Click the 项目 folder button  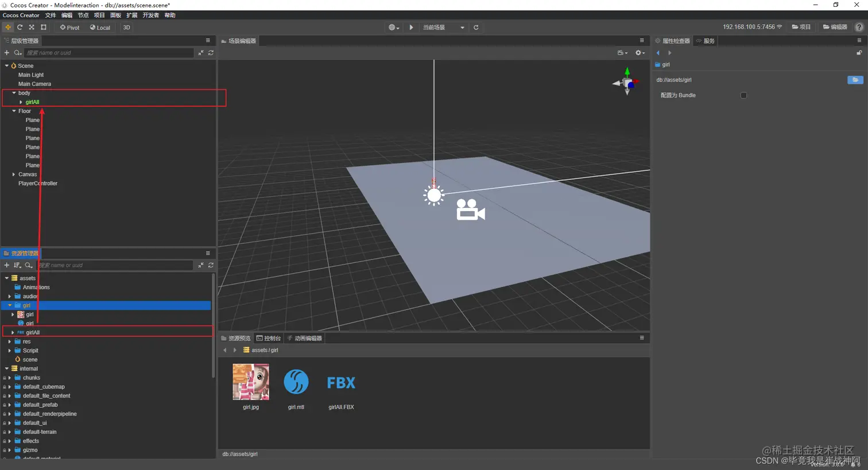pyautogui.click(x=801, y=27)
